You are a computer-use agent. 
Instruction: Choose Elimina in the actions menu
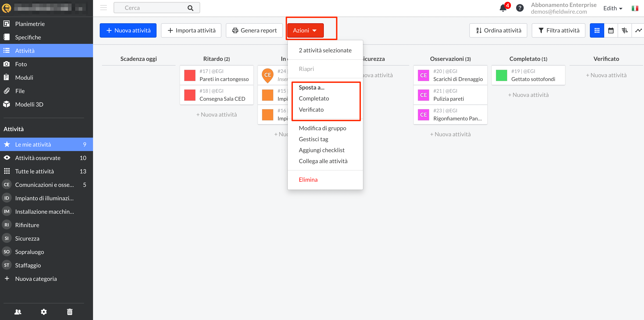pos(325,180)
